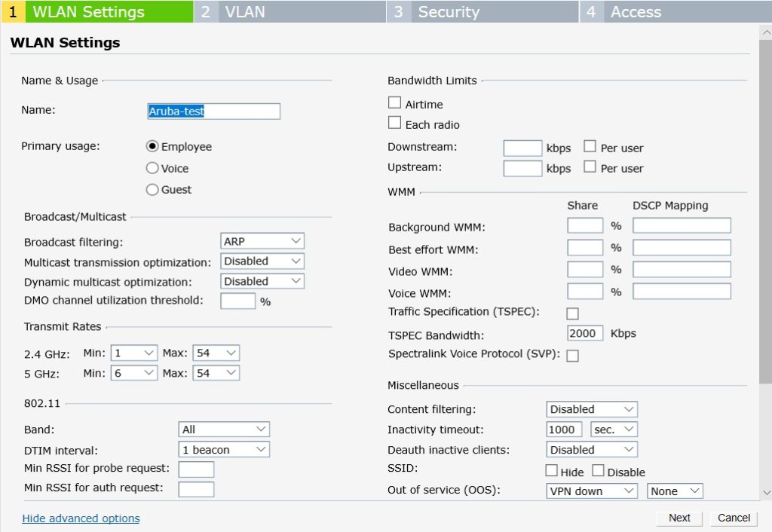Open the DTIM interval dropdown
772x532 pixels.
point(224,449)
